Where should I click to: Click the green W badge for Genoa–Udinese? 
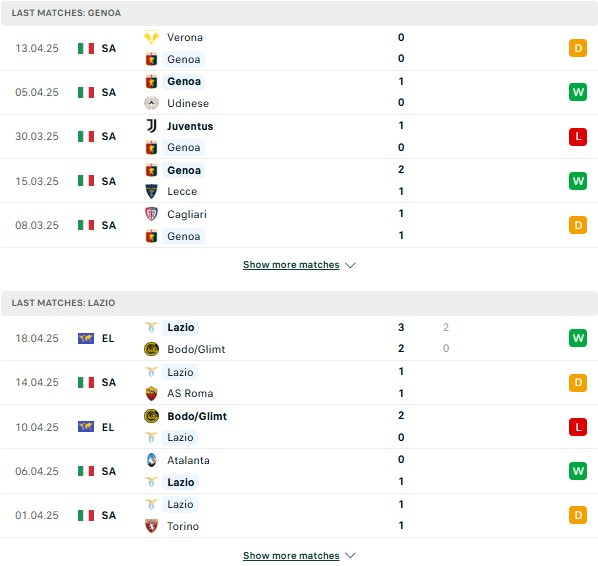point(578,92)
